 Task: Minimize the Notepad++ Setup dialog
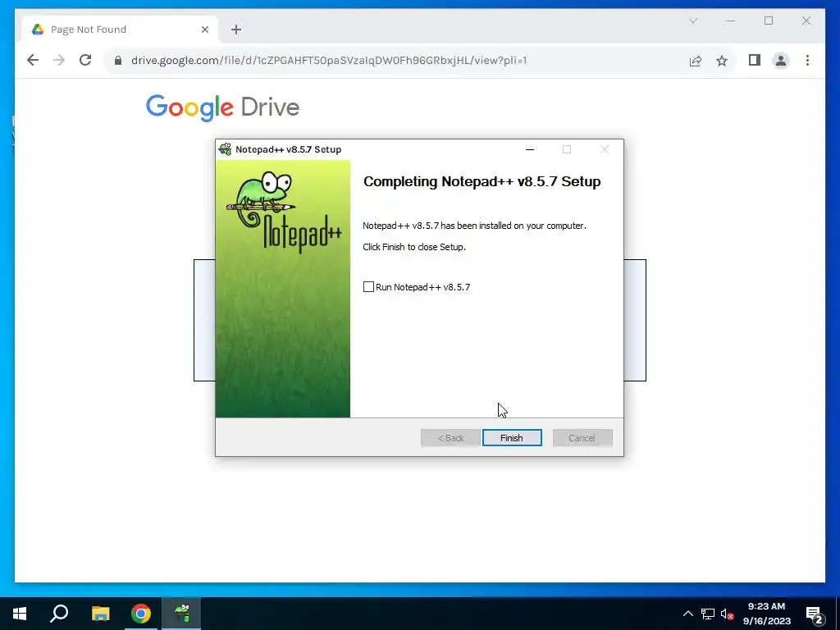click(530, 149)
